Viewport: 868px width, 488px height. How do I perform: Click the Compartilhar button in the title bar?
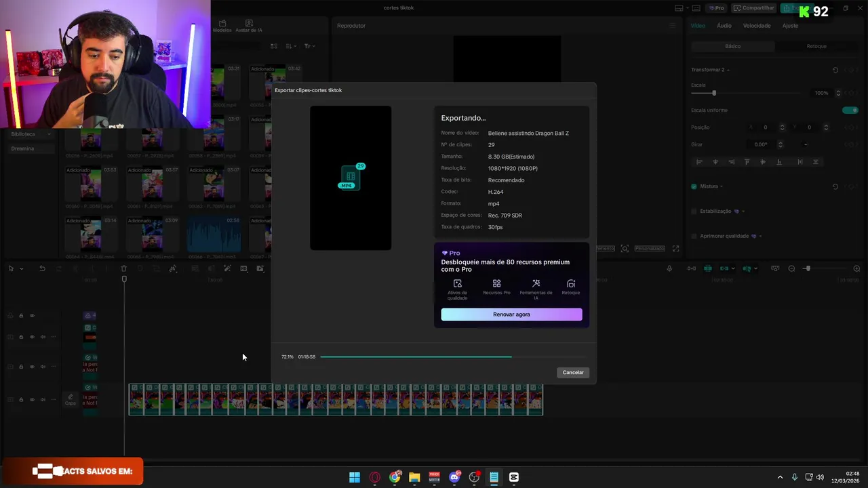coord(754,8)
